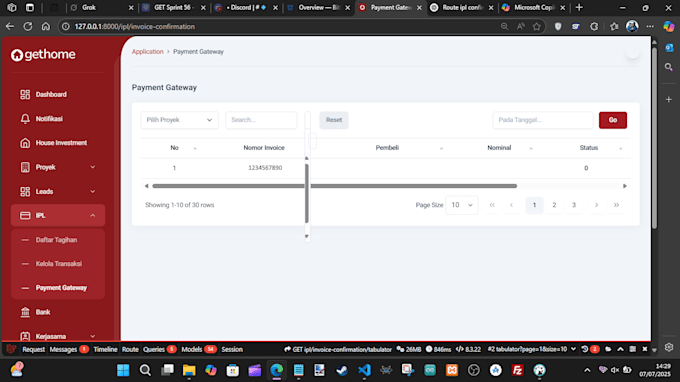The height and width of the screenshot is (382, 680).
Task: Jump to last page arrow
Action: (x=616, y=205)
